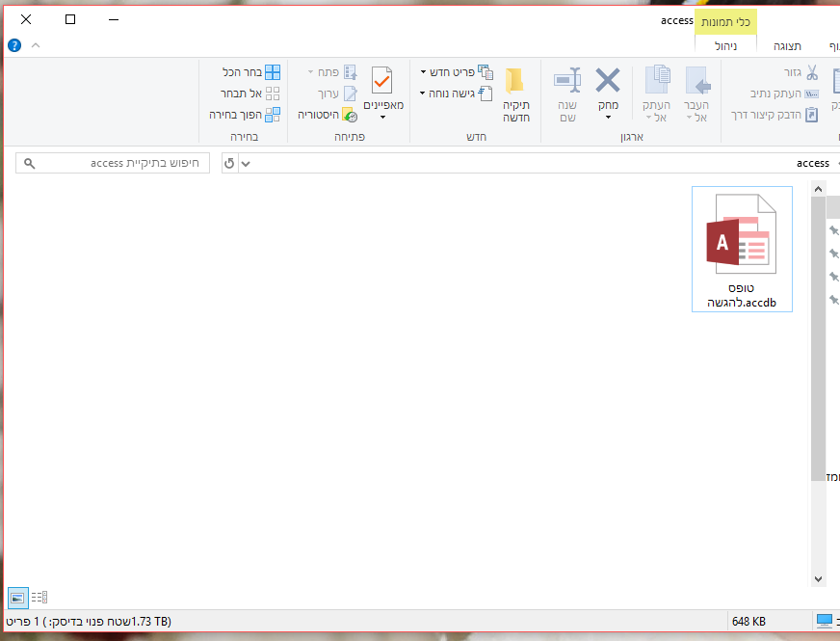Select the Picture Tools (כלי תמונות) tab
This screenshot has height=641, width=840.
[726, 22]
